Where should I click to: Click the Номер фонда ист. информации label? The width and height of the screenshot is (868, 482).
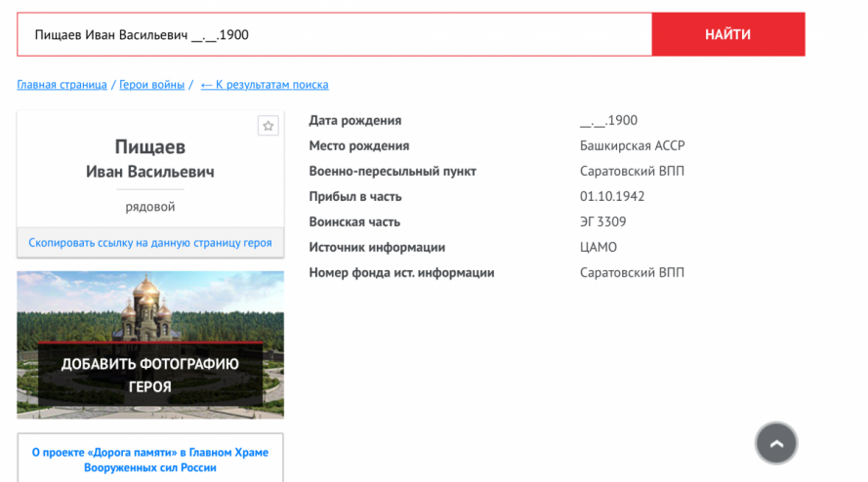pos(401,273)
